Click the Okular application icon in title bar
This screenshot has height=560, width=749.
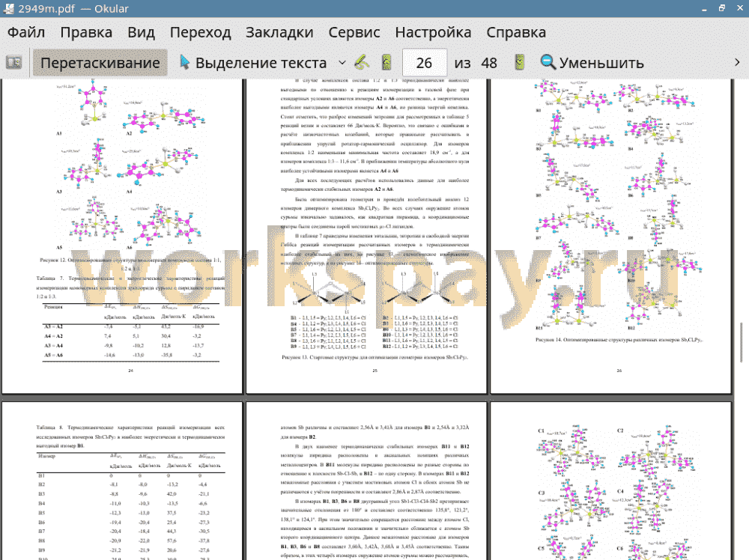8,8
